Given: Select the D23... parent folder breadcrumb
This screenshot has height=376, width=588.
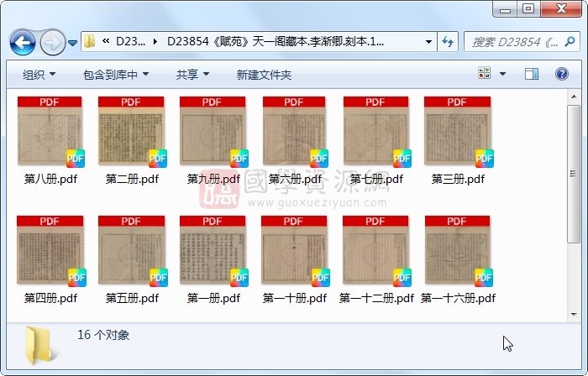Looking at the screenshot, I should tap(130, 42).
